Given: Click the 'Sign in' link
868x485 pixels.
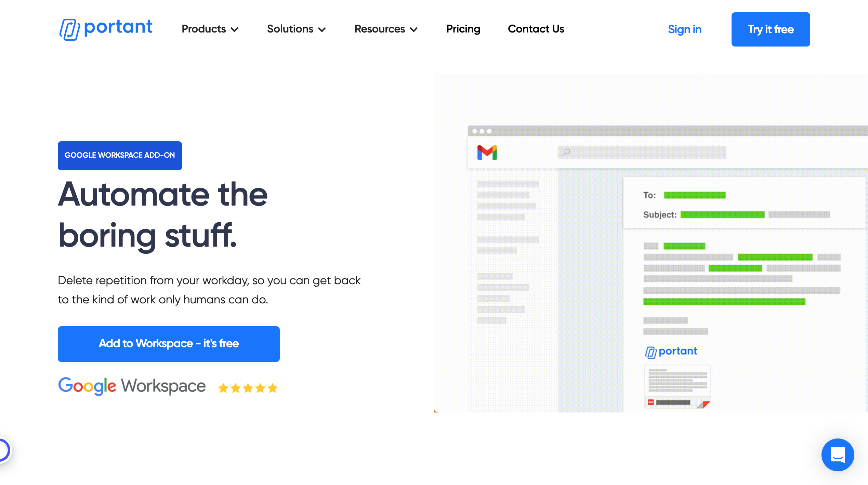Looking at the screenshot, I should (684, 29).
